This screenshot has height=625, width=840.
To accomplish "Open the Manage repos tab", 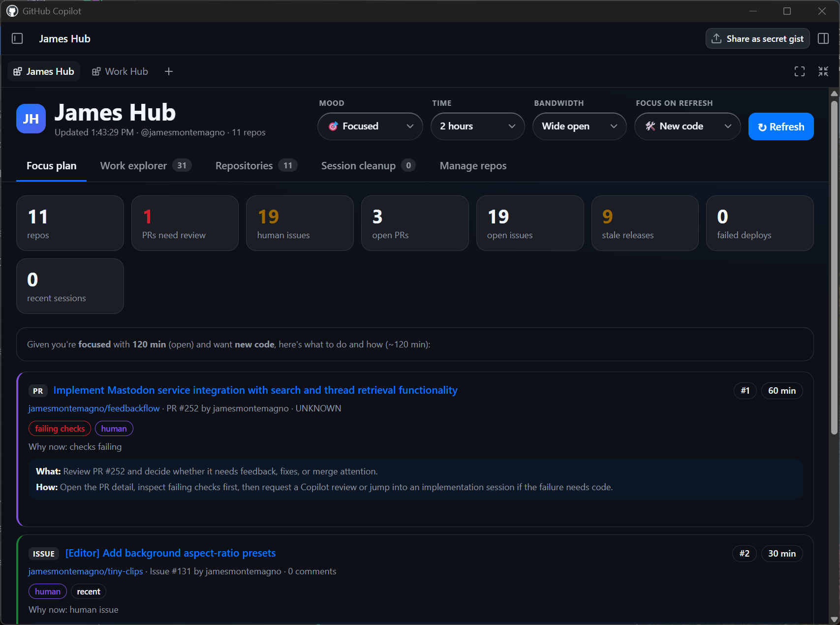I will [x=473, y=166].
